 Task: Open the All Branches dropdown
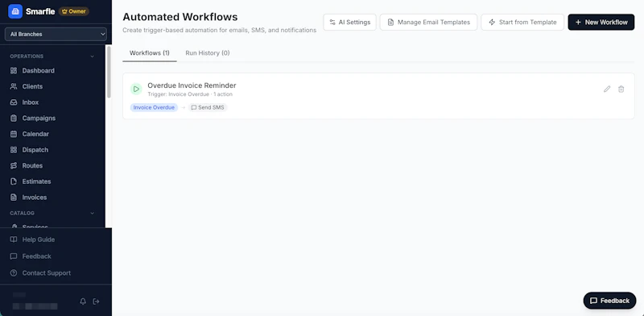click(56, 34)
